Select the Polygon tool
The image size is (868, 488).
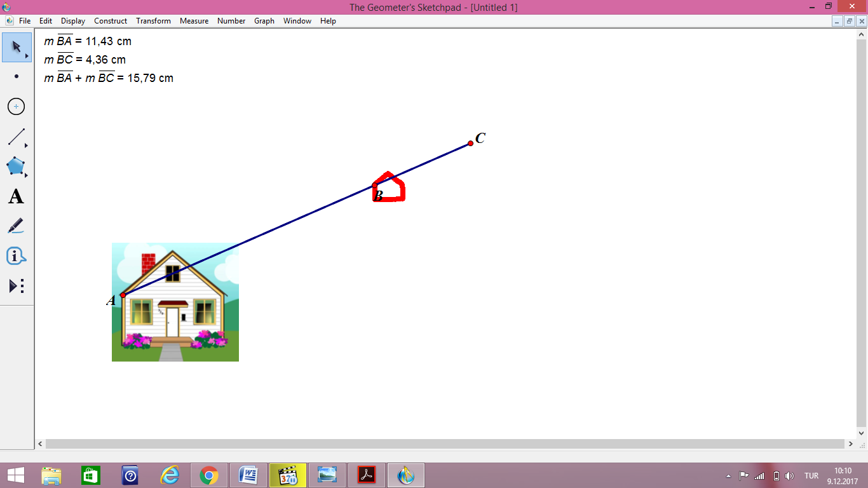pyautogui.click(x=15, y=166)
